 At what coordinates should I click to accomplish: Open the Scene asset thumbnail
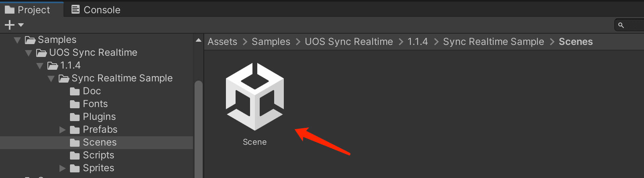254,97
